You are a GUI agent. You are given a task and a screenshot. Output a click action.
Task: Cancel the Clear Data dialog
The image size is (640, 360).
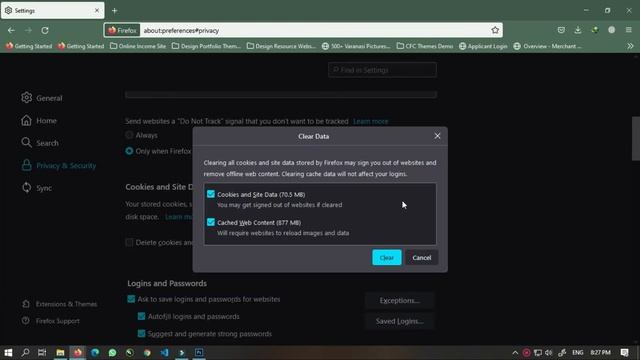pos(422,258)
